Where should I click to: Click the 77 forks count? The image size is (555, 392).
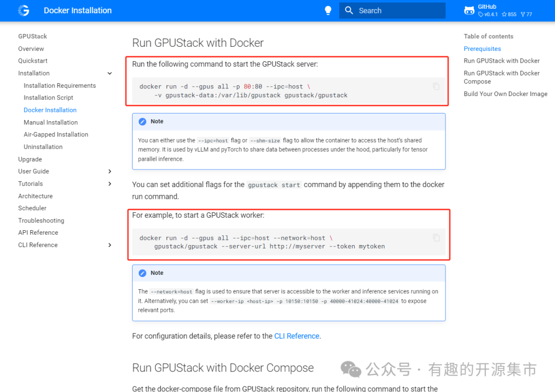(526, 14)
